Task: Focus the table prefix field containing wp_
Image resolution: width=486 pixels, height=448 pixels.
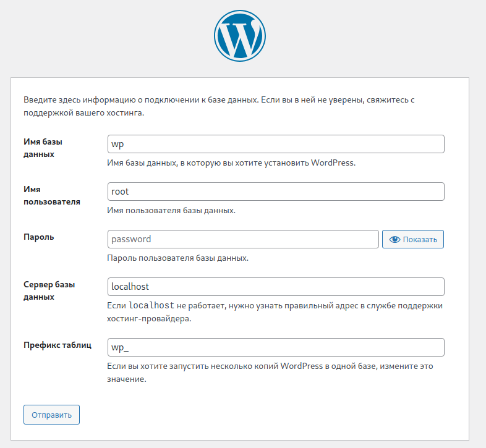Action: point(276,347)
